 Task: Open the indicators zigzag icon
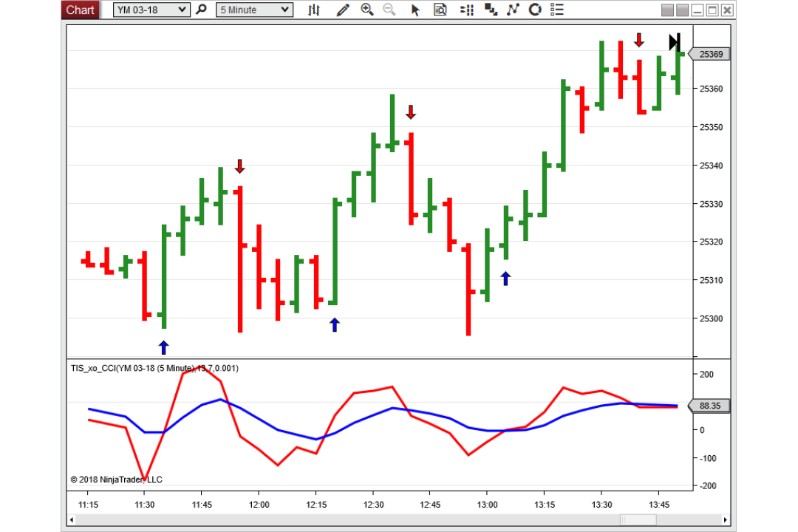(513, 10)
